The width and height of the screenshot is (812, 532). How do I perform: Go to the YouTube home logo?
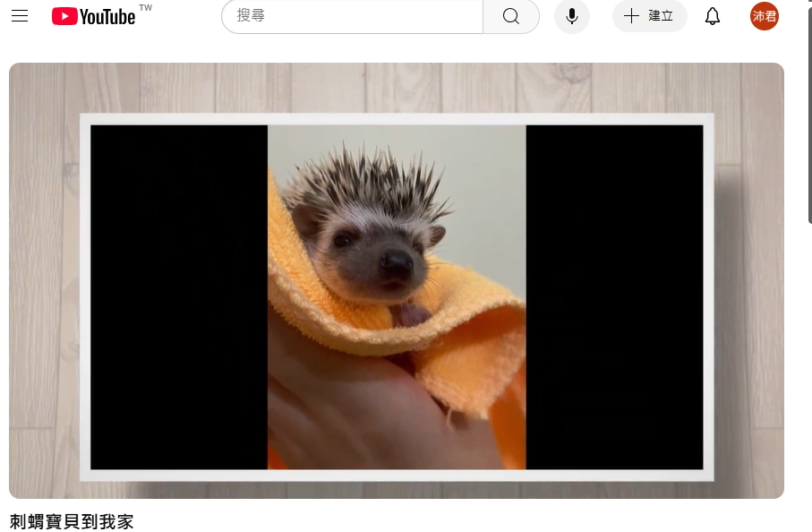pos(94,17)
